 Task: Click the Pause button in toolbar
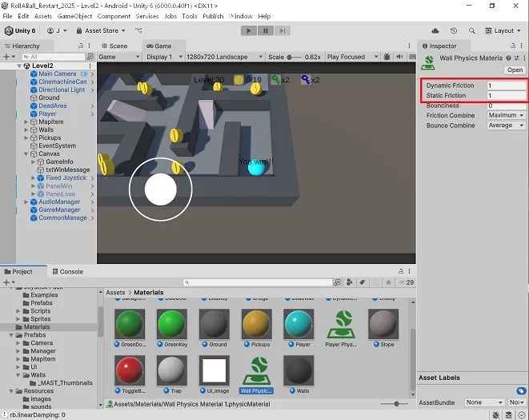point(265,30)
